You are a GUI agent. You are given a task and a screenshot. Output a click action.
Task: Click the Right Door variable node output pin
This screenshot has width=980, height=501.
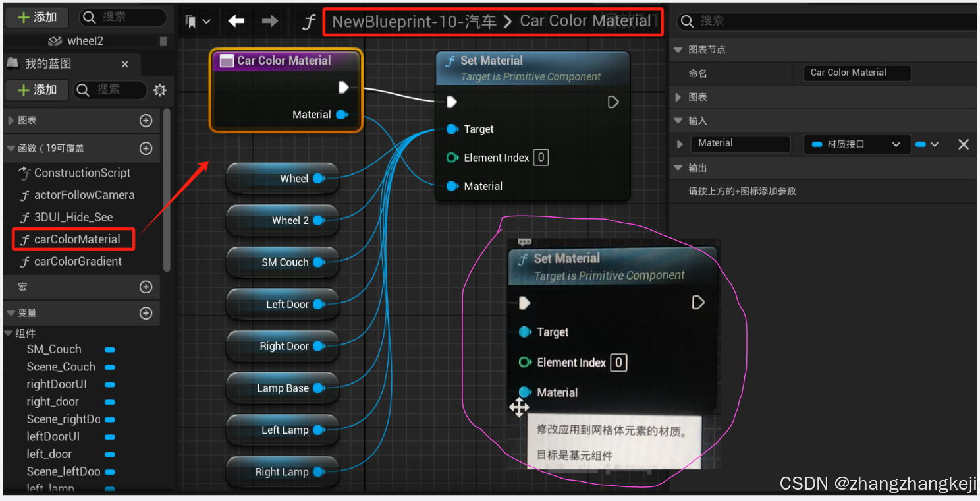(319, 346)
